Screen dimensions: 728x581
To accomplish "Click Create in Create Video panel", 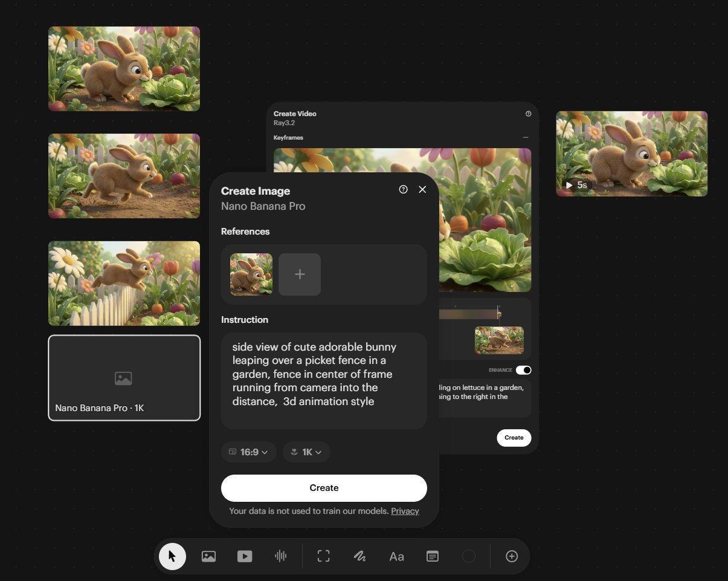I will tap(514, 438).
